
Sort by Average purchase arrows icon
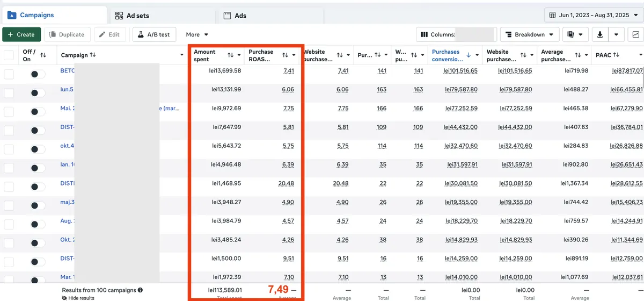pyautogui.click(x=578, y=55)
